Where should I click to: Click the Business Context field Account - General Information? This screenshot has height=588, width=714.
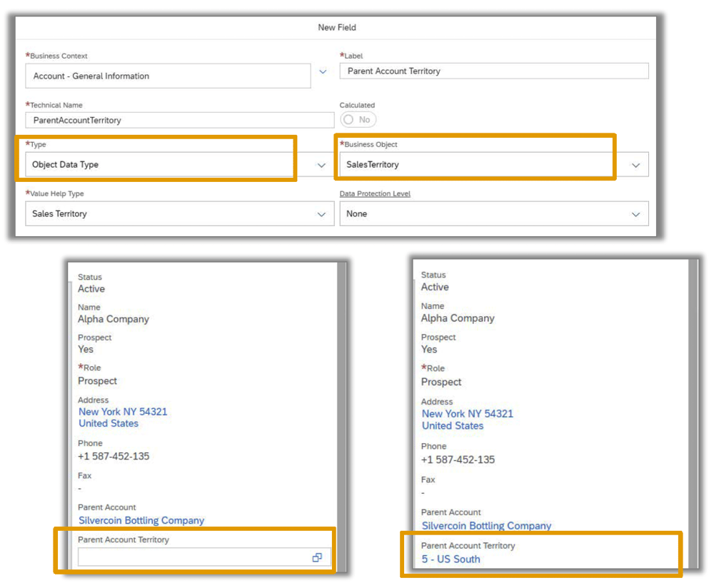click(x=168, y=76)
